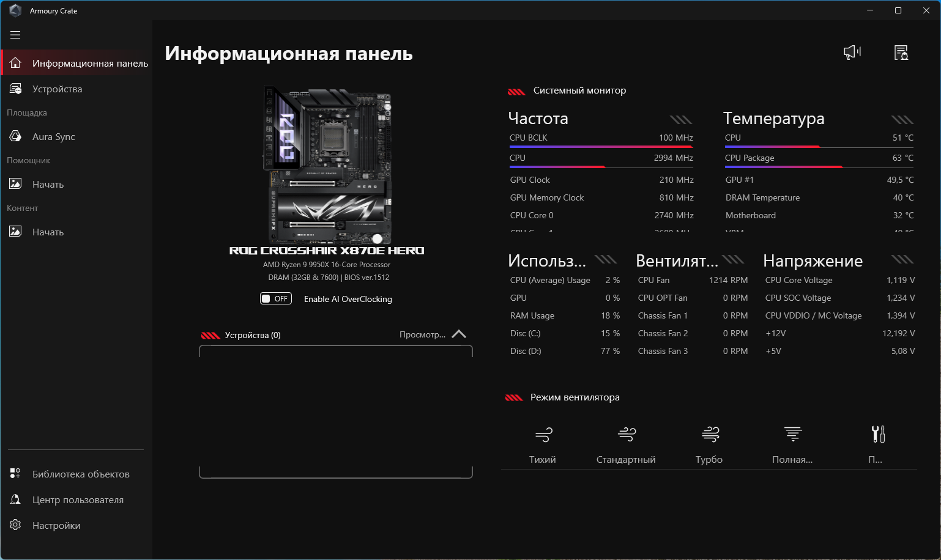Click the Библиотека объектов icon
This screenshot has height=560, width=941.
(x=15, y=474)
